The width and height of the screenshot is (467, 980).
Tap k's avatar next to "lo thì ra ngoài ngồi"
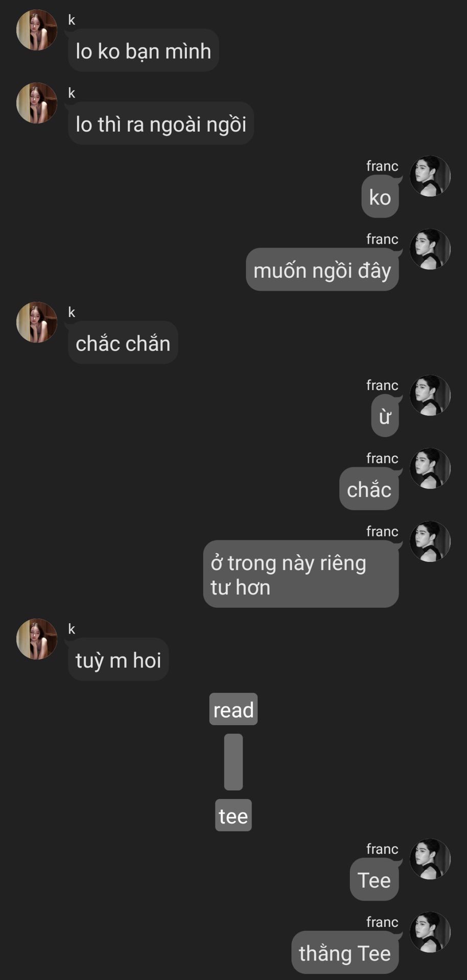click(x=37, y=103)
